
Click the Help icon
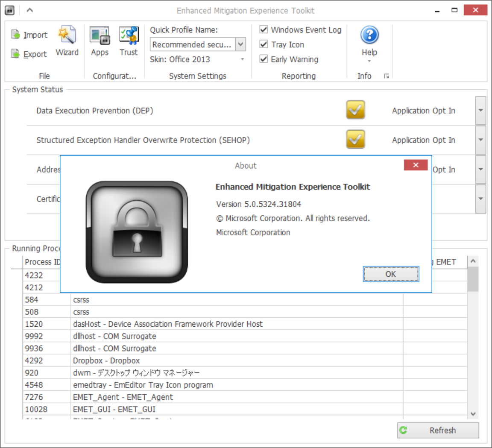click(x=369, y=35)
